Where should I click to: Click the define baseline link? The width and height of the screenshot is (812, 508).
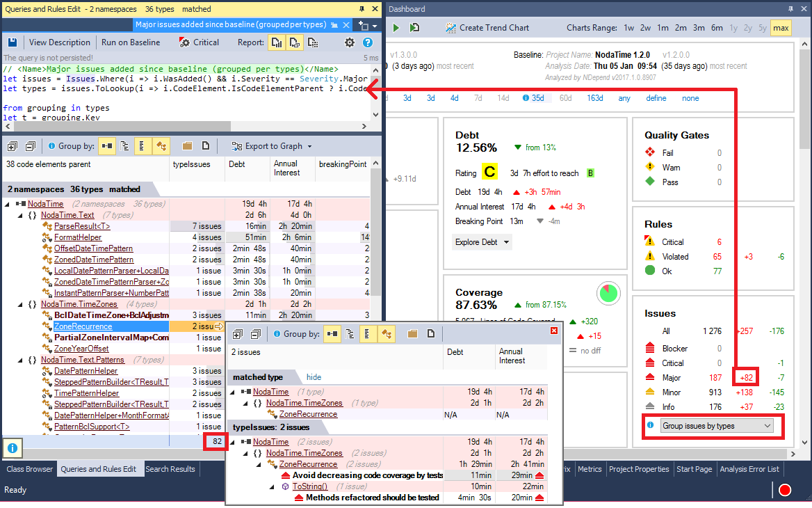[656, 98]
